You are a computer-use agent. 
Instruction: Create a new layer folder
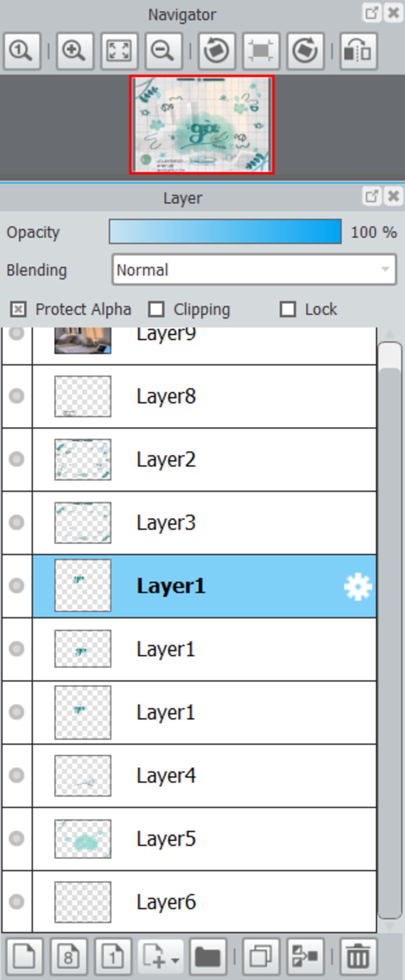point(208,956)
